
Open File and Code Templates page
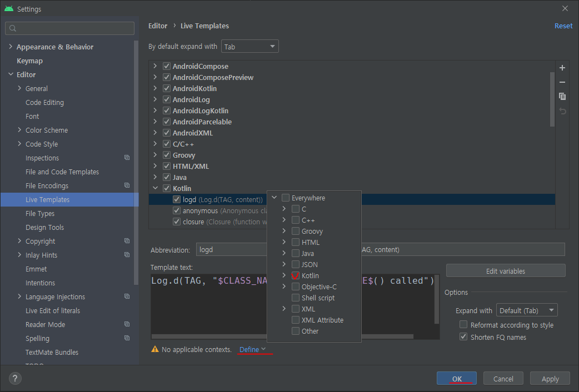pos(62,172)
